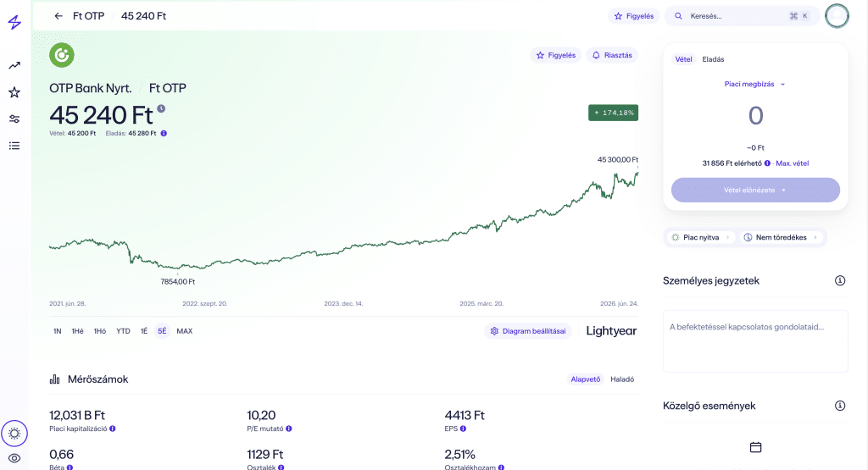Open info icon next to Béta
This screenshot has height=470, width=868.
[70, 467]
